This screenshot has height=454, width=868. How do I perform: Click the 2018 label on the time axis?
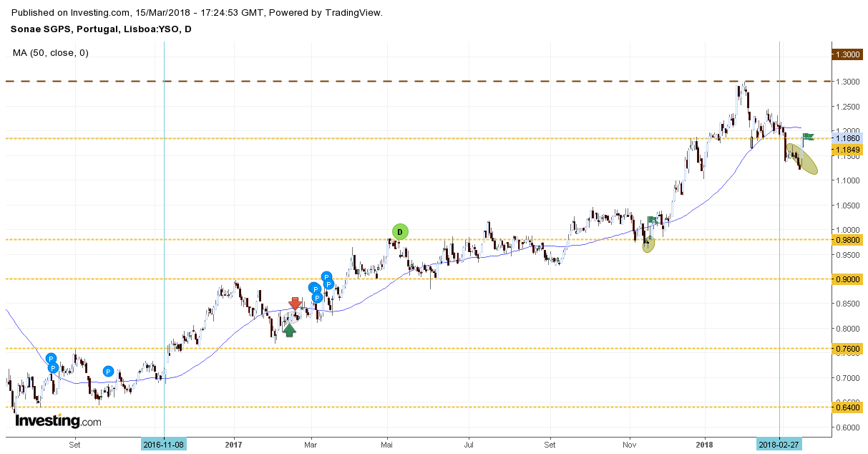704,444
